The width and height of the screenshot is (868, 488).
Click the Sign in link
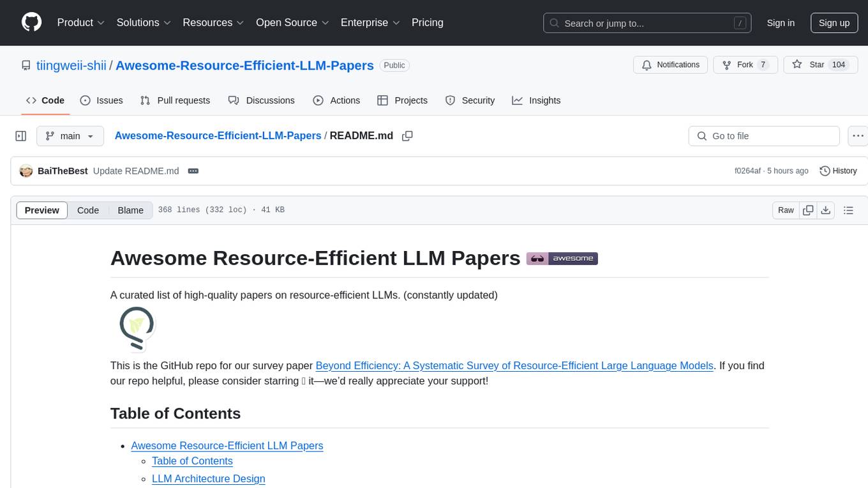[781, 23]
